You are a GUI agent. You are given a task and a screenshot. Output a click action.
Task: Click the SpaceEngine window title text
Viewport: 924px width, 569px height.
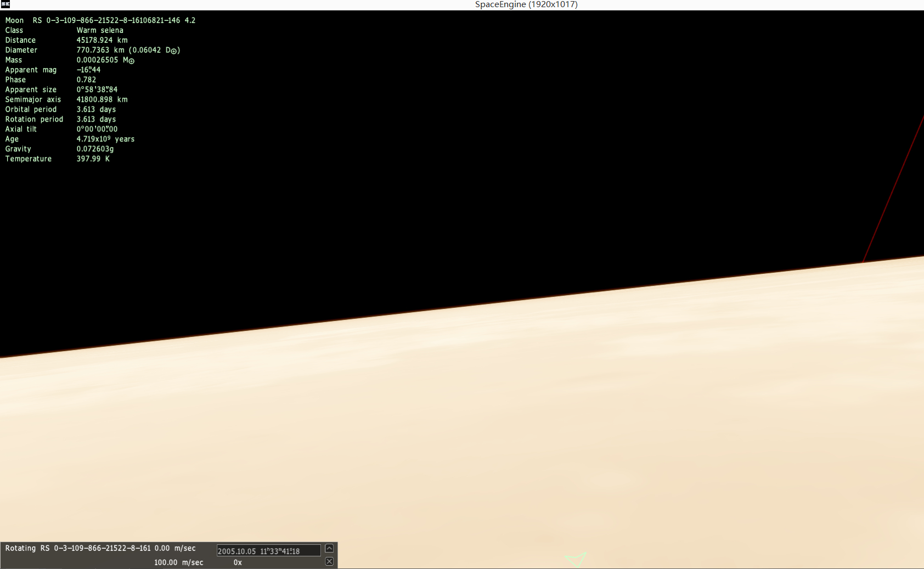pyautogui.click(x=526, y=4)
